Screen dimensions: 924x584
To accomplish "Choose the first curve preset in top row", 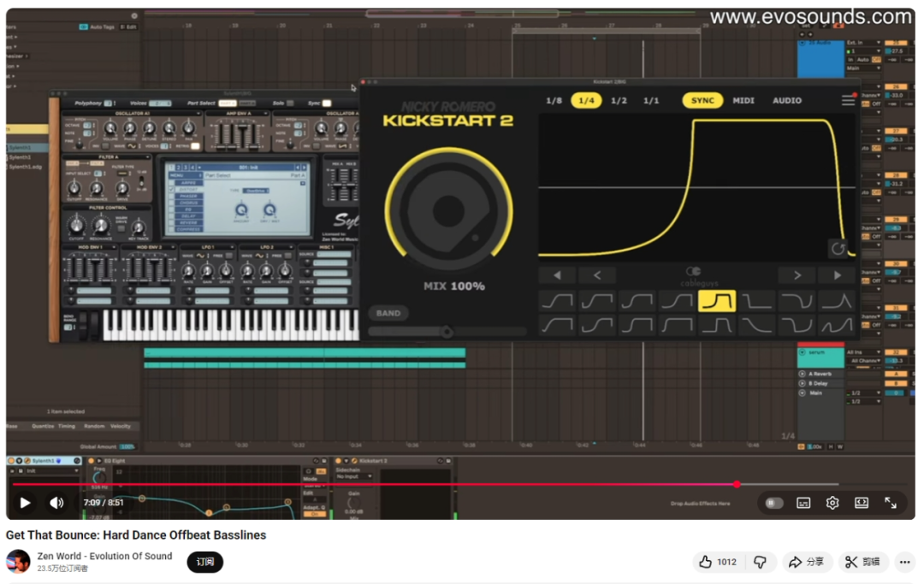I will pyautogui.click(x=557, y=302).
